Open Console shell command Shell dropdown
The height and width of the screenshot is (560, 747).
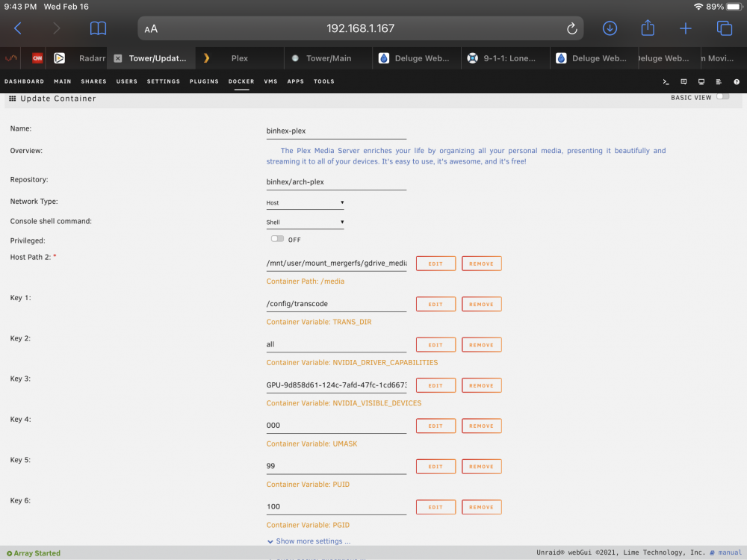pos(305,223)
